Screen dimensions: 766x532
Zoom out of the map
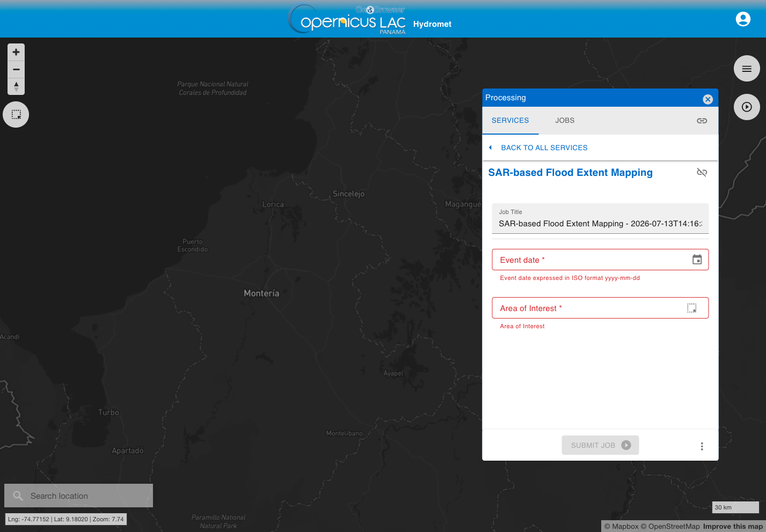pyautogui.click(x=16, y=69)
